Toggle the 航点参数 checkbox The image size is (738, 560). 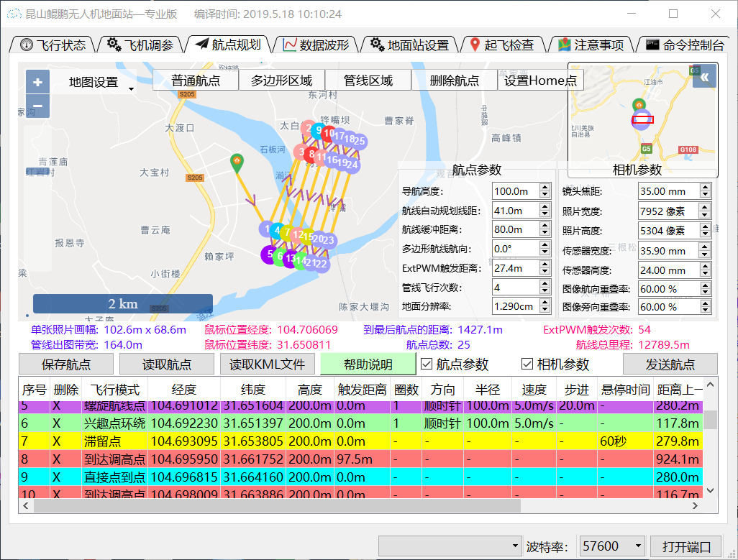click(427, 364)
